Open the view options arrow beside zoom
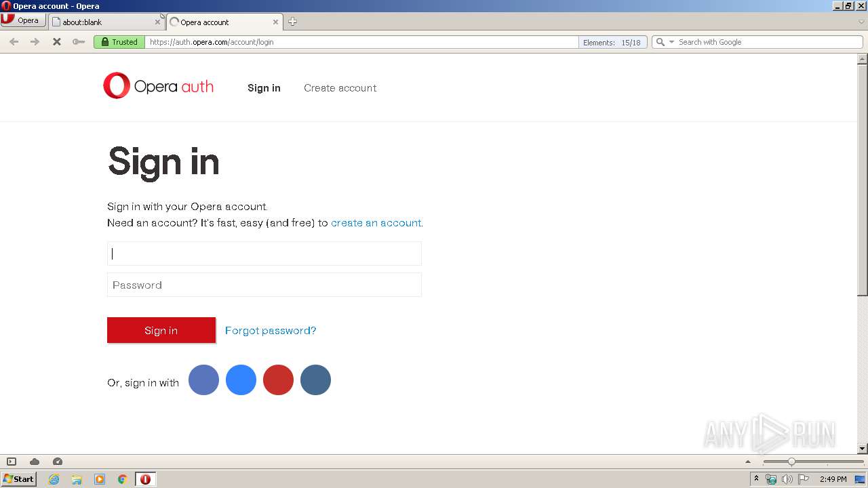Viewport: 868px width, 488px height. (x=748, y=462)
